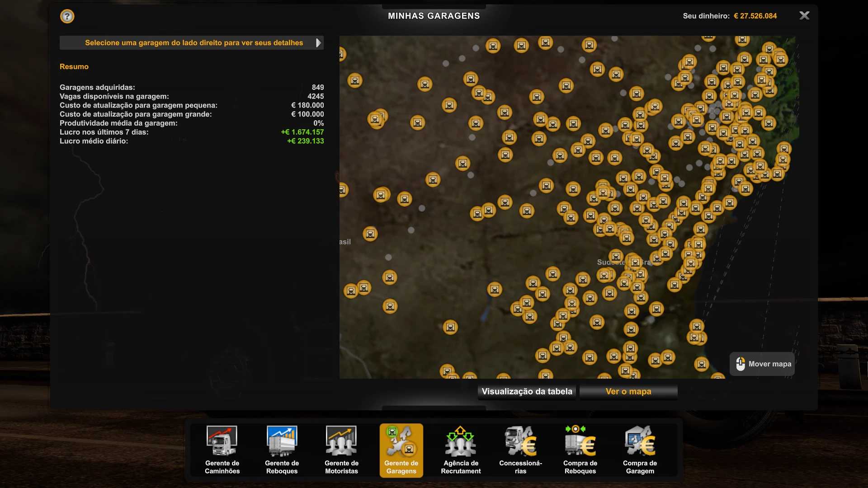868x488 pixels.
Task: Open the Compra de Reboques shop
Action: (x=580, y=450)
